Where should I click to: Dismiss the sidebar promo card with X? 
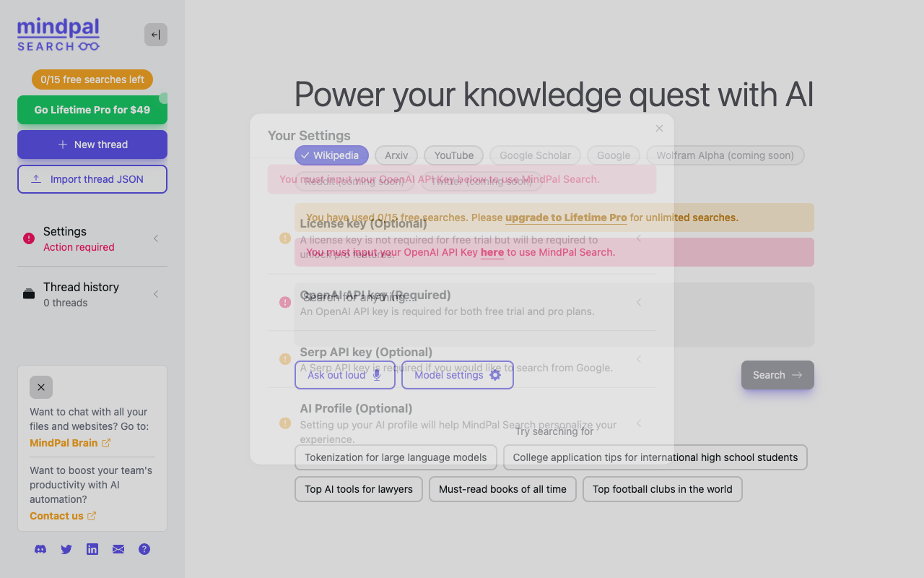tap(41, 387)
